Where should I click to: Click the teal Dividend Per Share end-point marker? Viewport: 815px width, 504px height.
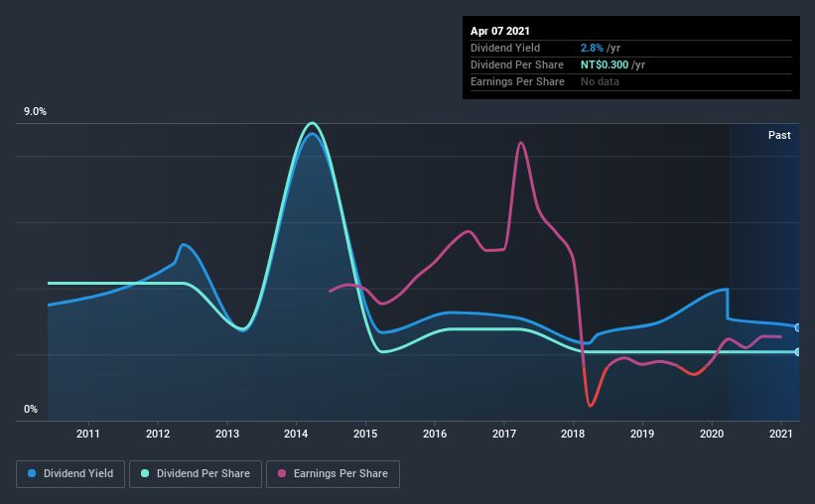798,352
